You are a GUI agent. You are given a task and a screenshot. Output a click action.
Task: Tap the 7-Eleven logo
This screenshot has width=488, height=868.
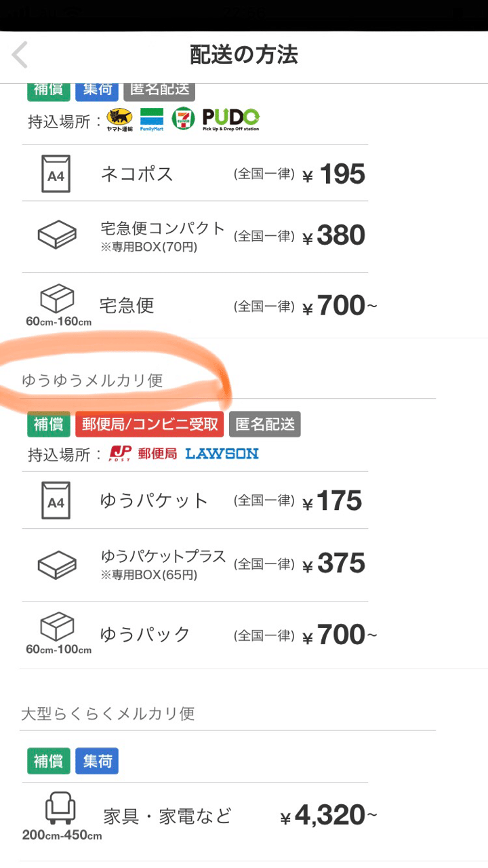click(x=183, y=119)
